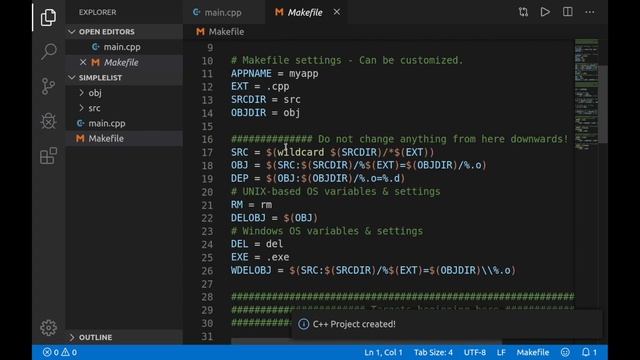Change language mode via Makefile status
640x360 pixels.
[x=533, y=352]
